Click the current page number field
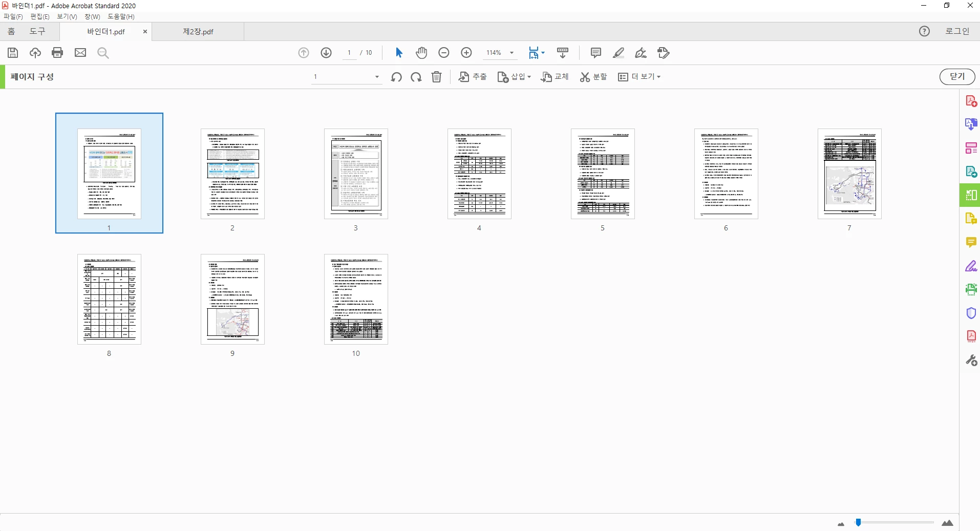 point(350,53)
